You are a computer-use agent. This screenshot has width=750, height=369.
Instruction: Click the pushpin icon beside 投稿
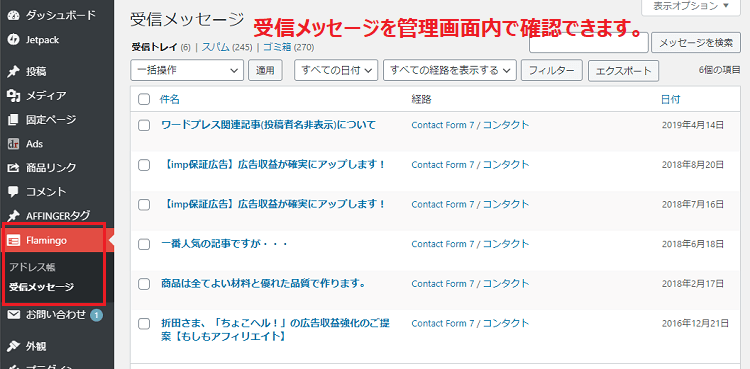13,72
